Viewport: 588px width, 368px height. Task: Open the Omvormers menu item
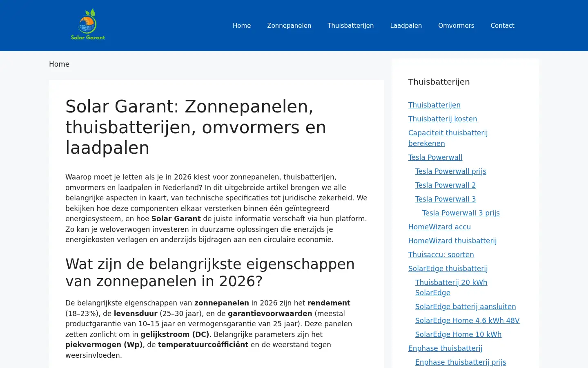tap(456, 25)
